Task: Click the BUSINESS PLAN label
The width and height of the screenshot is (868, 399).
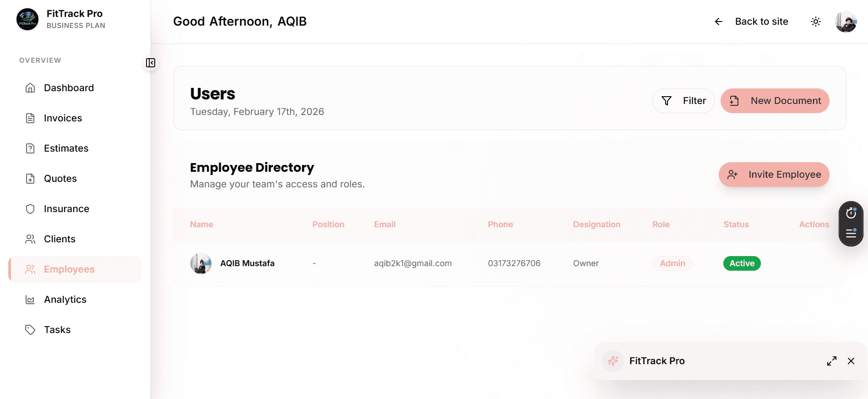Action: click(x=76, y=26)
